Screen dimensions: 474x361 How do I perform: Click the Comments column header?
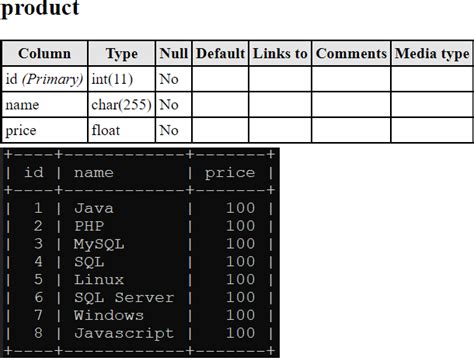(351, 53)
